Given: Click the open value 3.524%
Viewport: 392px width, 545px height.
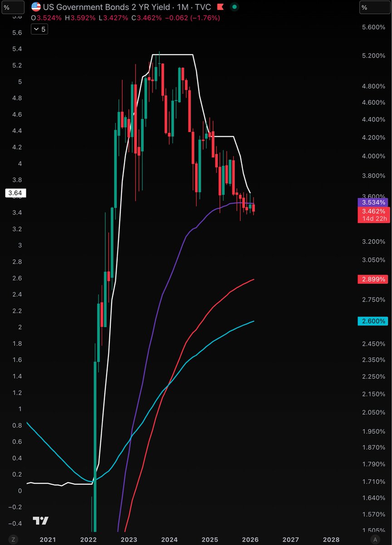Looking at the screenshot, I should click(x=49, y=18).
